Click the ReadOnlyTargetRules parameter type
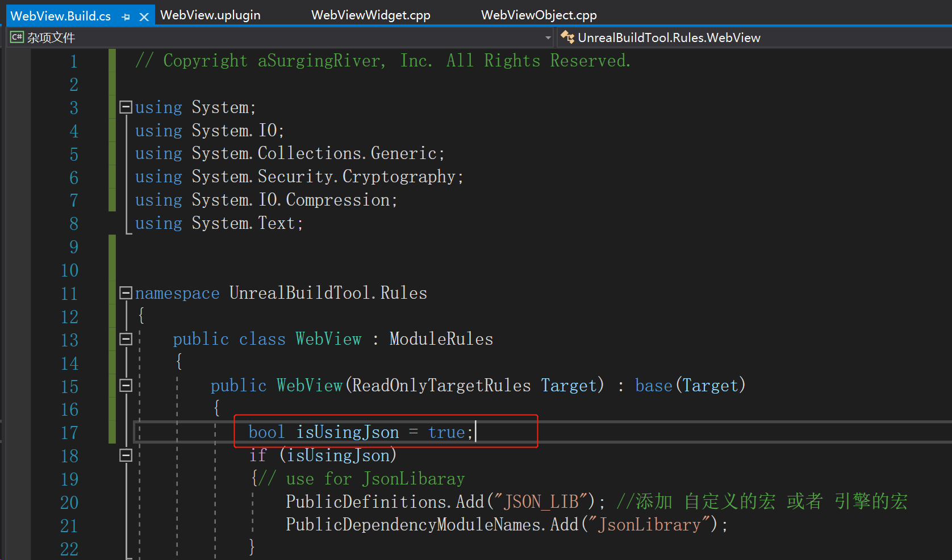This screenshot has height=560, width=952. point(441,386)
